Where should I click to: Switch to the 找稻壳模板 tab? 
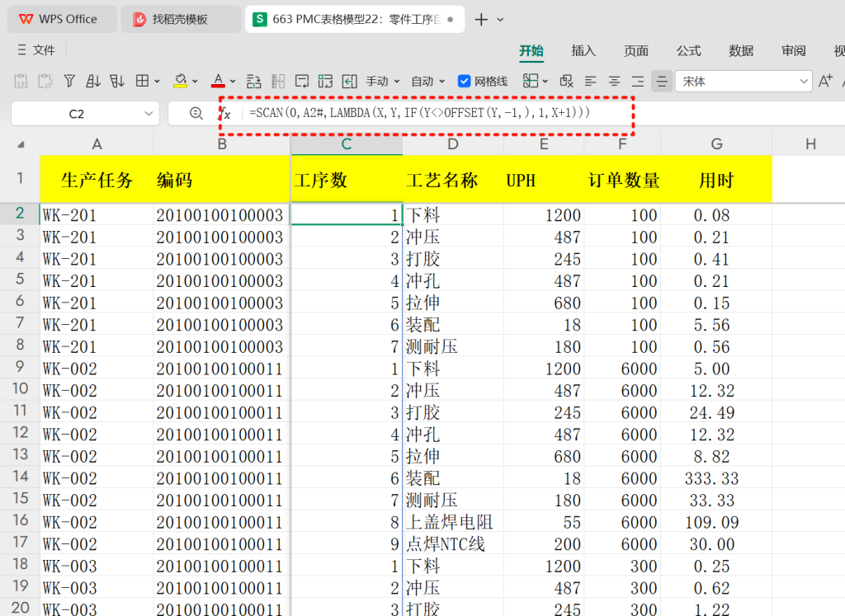pos(181,20)
